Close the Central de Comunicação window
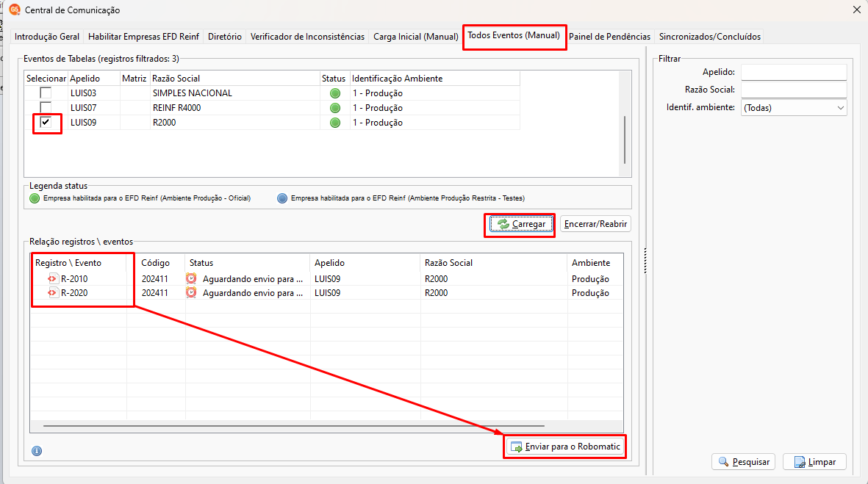Image resolution: width=868 pixels, height=484 pixels. 856,10
